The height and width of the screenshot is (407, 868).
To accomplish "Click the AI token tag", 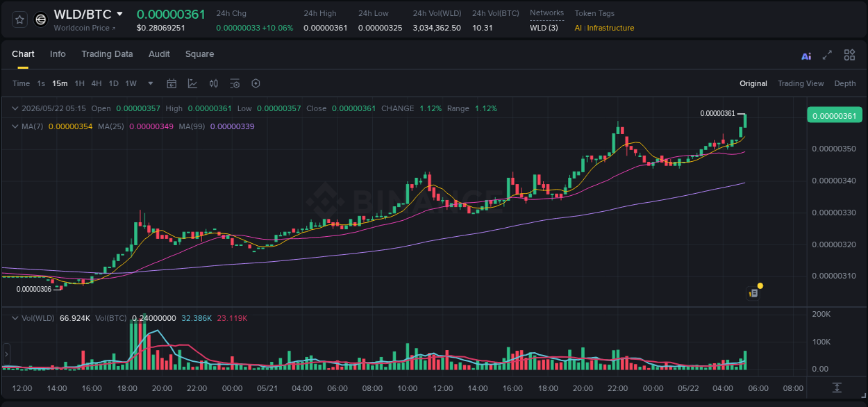I will [578, 28].
